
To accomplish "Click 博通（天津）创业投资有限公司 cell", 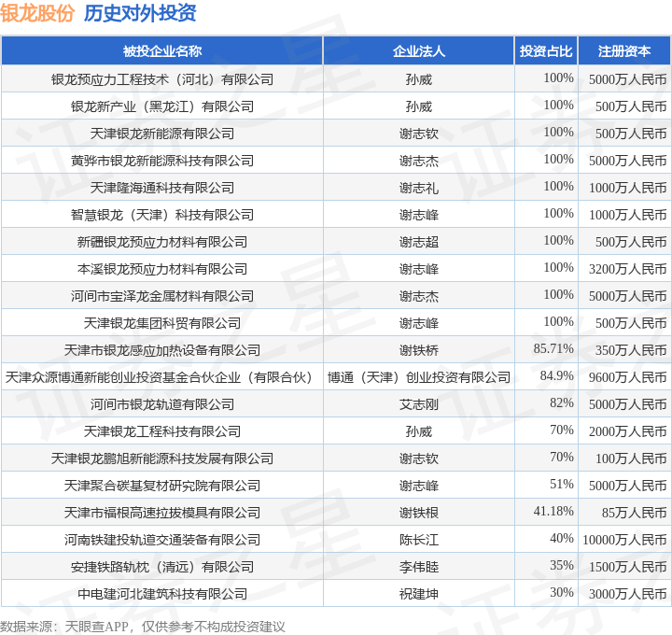I will [419, 377].
